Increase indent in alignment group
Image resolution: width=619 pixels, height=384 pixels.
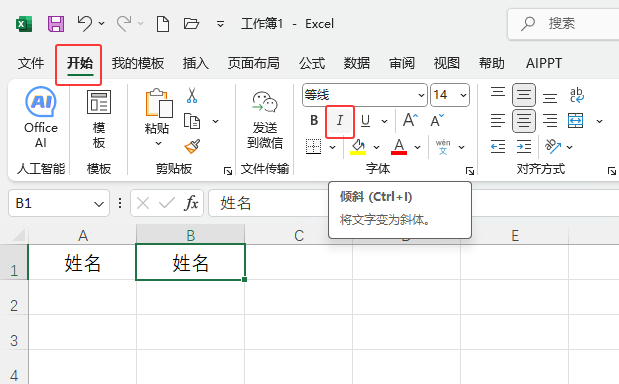pyautogui.click(x=524, y=147)
